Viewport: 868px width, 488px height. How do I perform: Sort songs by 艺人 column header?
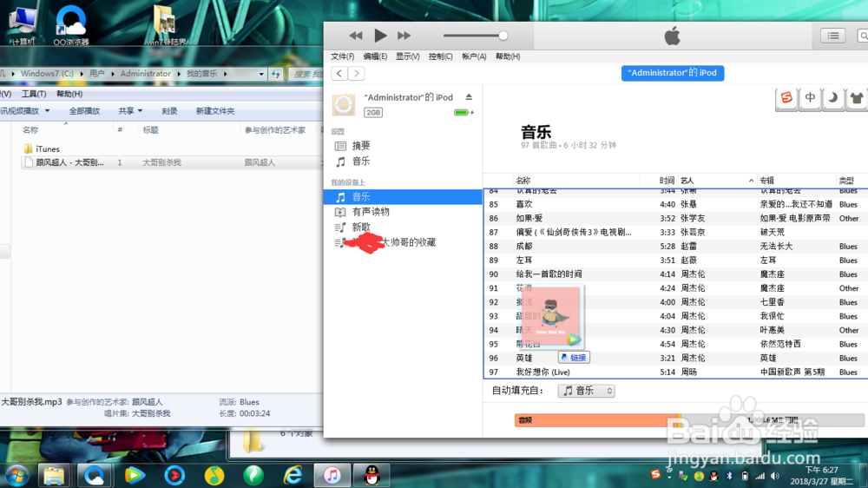click(x=716, y=181)
